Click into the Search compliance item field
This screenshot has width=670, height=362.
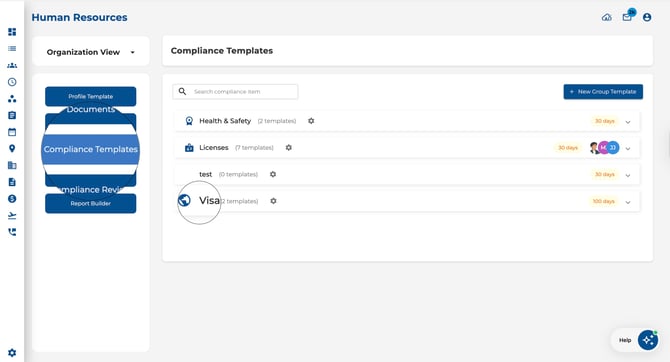[235, 91]
